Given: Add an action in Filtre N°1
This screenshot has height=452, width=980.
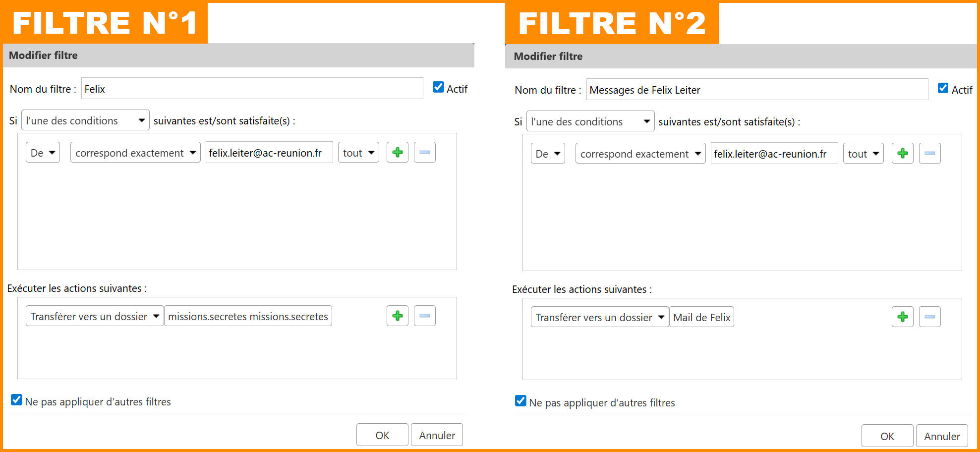Looking at the screenshot, I should (x=397, y=316).
